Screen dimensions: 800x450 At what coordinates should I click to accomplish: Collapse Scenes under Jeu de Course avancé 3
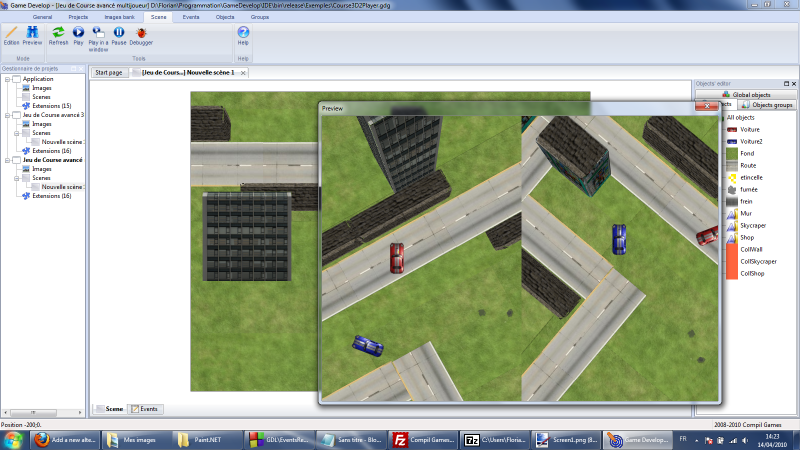(x=17, y=133)
